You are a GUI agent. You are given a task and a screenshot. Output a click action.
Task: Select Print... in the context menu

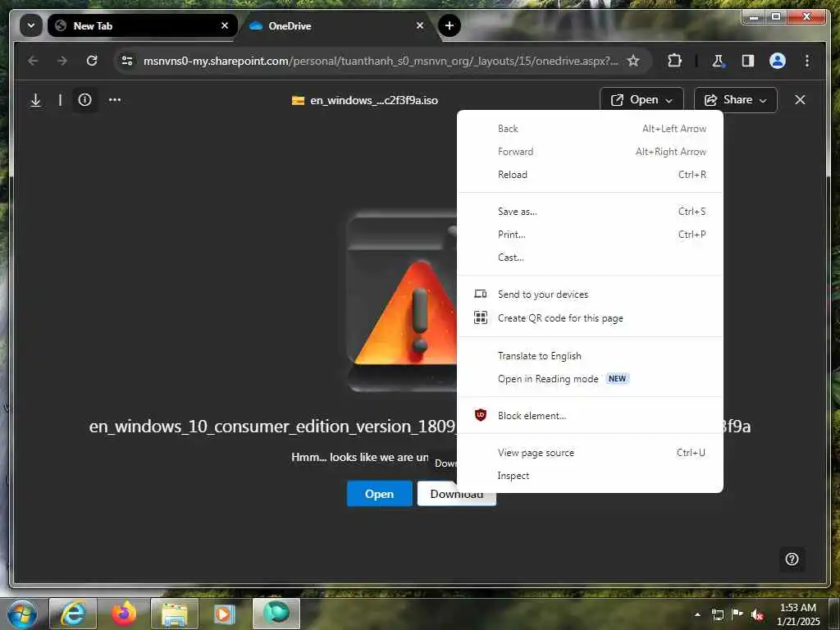590,235
